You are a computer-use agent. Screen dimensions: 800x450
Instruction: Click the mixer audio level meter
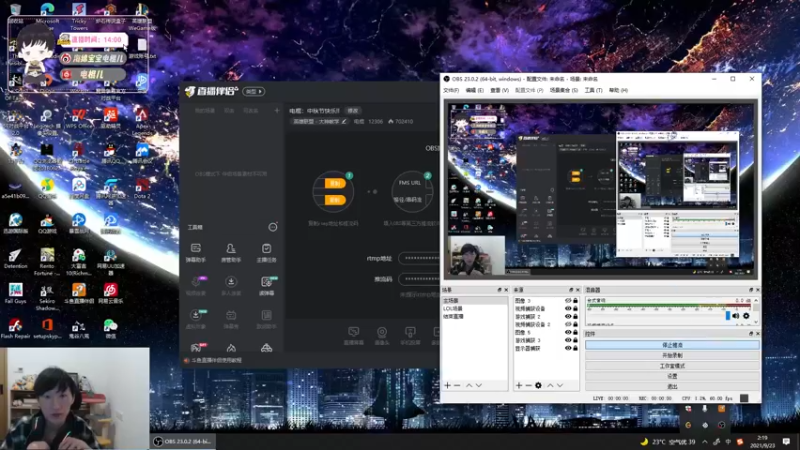tap(668, 307)
